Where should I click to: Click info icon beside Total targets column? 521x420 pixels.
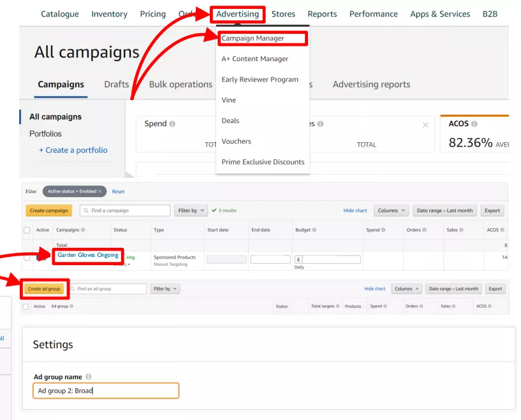337,306
